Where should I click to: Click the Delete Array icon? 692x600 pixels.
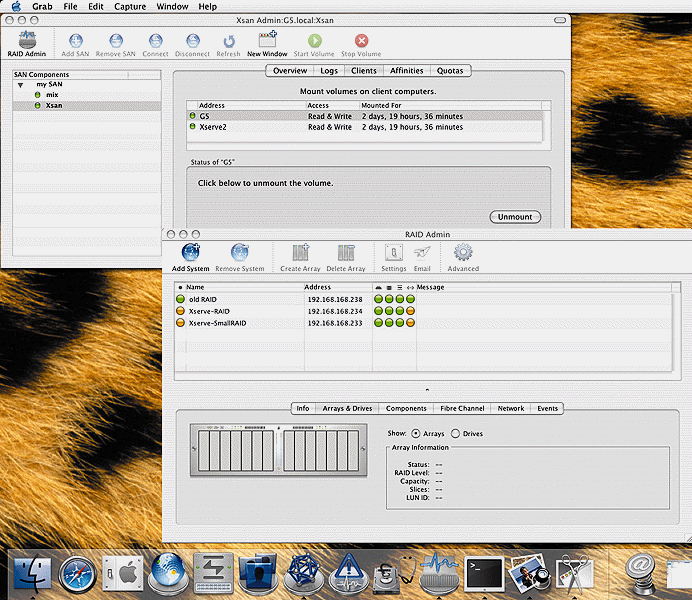(346, 258)
